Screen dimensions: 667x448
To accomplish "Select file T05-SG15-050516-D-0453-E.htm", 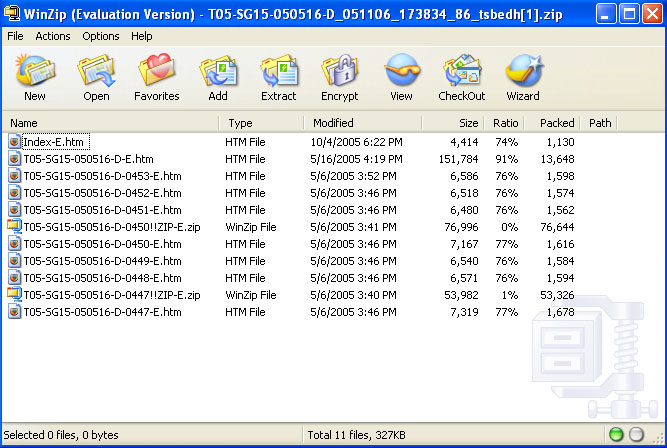I will (x=103, y=176).
